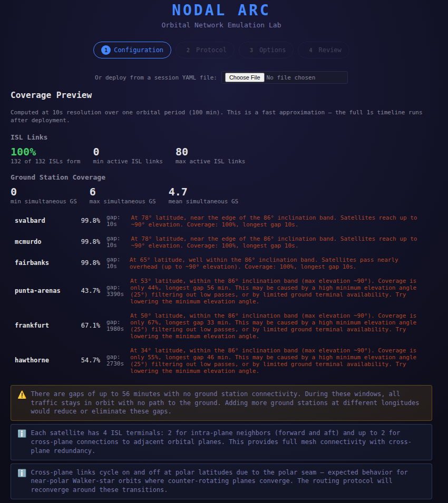Select the fairbanks station name
The width and height of the screenshot is (448, 503).
32,263
